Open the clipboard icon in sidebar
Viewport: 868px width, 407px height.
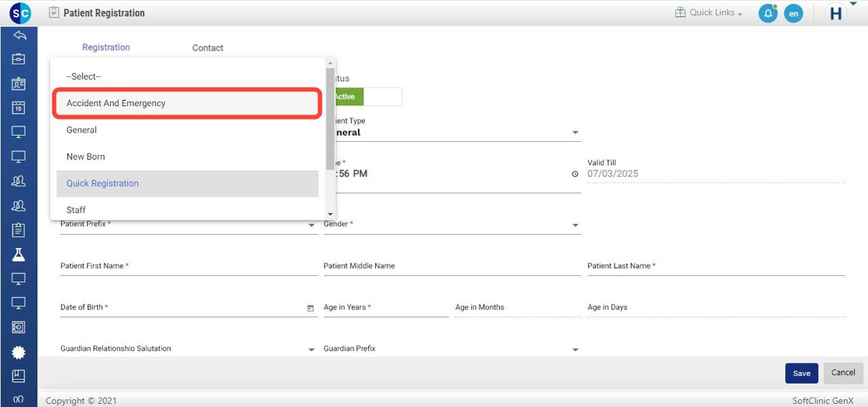(19, 229)
